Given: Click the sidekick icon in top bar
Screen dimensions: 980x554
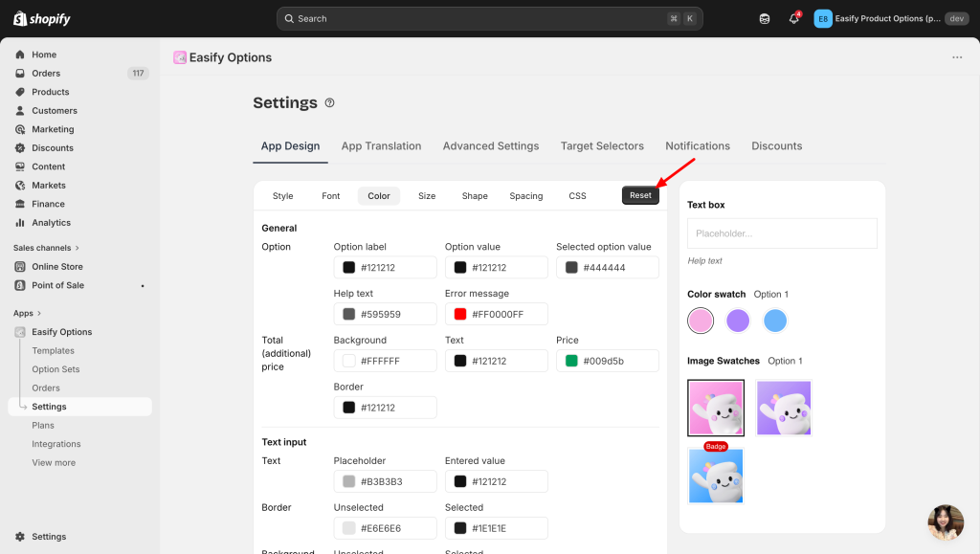Looking at the screenshot, I should (x=764, y=19).
